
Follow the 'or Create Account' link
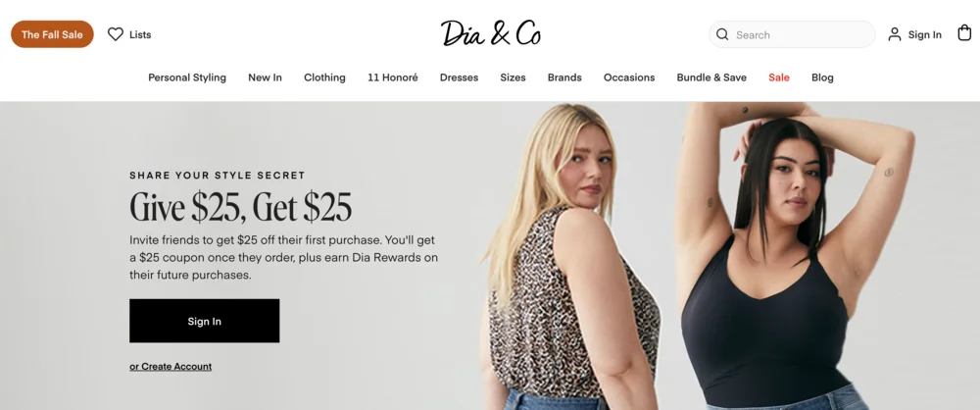[171, 366]
